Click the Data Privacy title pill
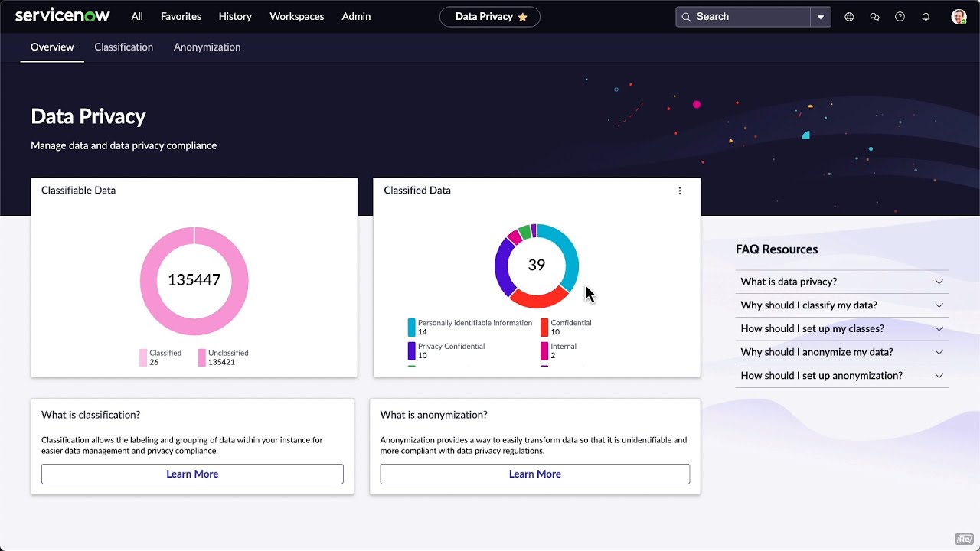980x551 pixels. [x=490, y=17]
